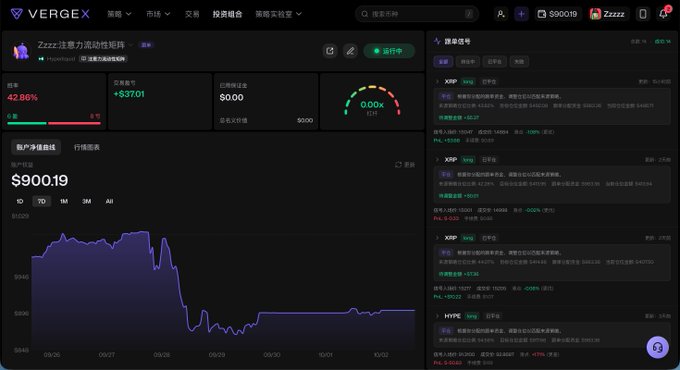Click the green win segment of win-rate bar
The width and height of the screenshot is (680, 370).
tap(26, 123)
